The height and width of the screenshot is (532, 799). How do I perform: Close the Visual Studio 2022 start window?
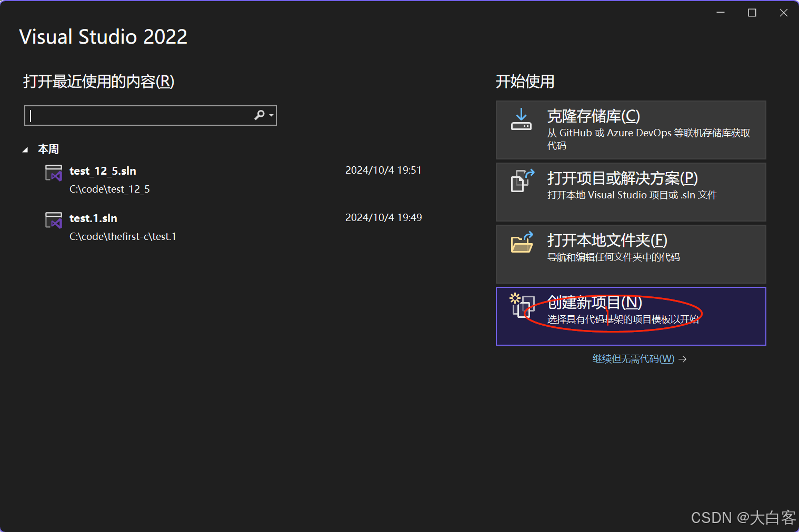pos(784,13)
